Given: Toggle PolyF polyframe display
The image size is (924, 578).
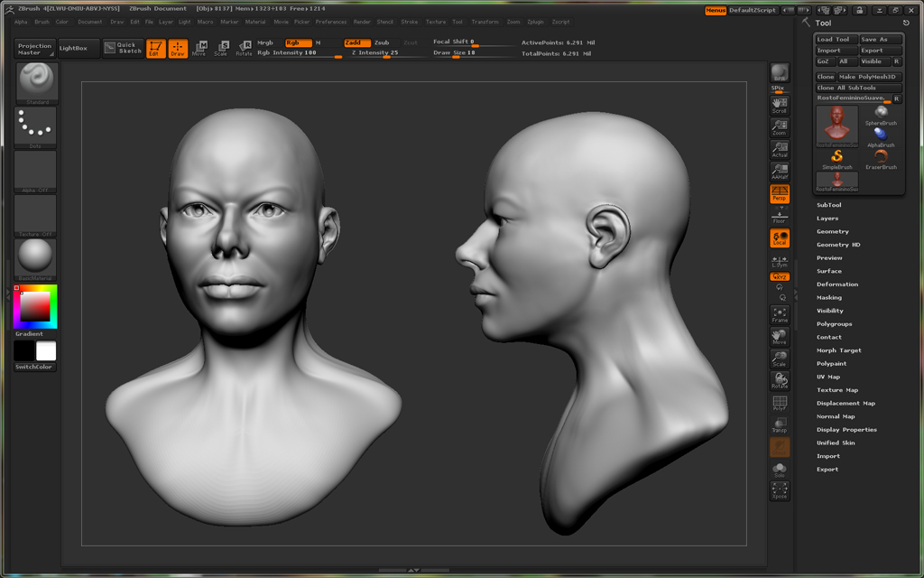Looking at the screenshot, I should pos(780,404).
